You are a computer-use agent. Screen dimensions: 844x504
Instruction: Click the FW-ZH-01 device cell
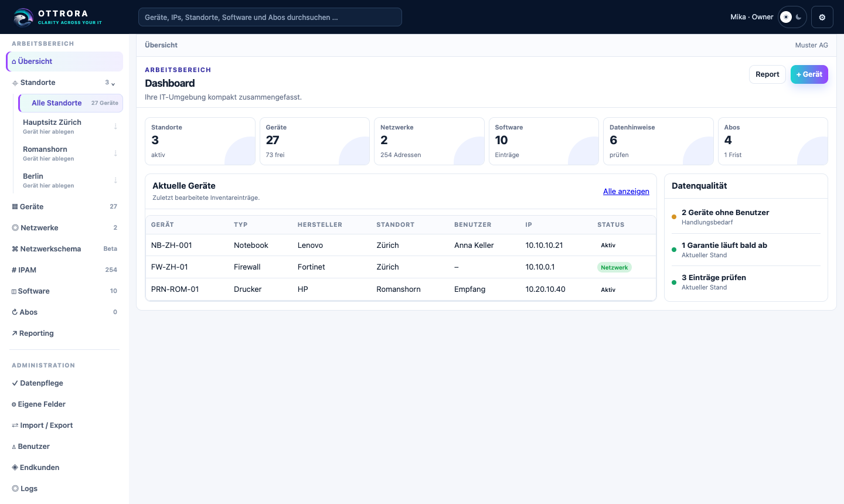(x=169, y=267)
